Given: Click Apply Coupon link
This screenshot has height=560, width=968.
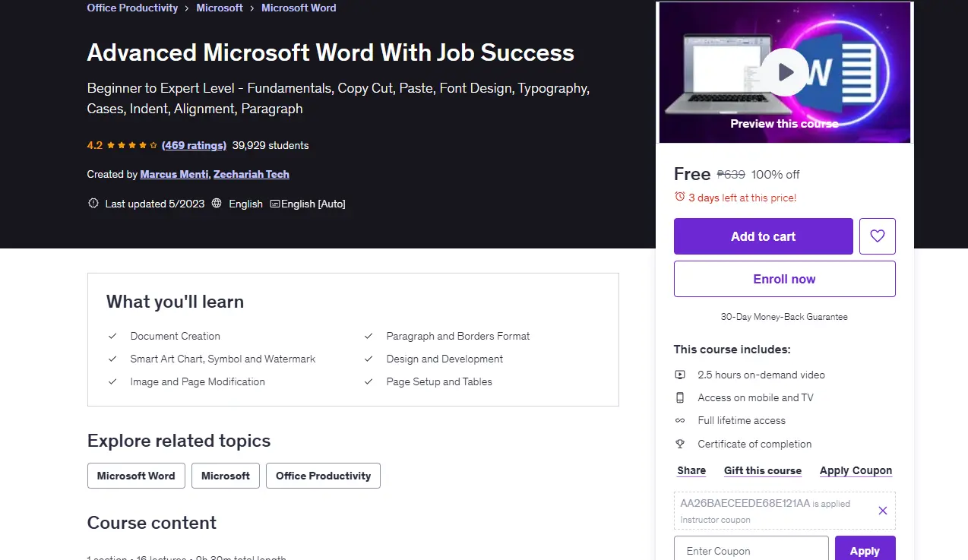Looking at the screenshot, I should pyautogui.click(x=856, y=470).
